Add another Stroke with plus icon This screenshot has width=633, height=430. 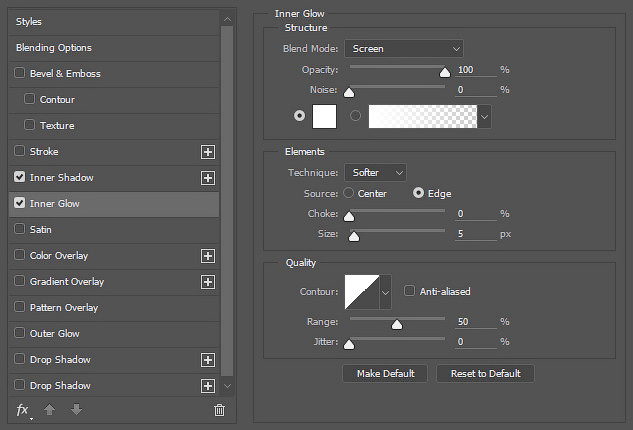208,152
